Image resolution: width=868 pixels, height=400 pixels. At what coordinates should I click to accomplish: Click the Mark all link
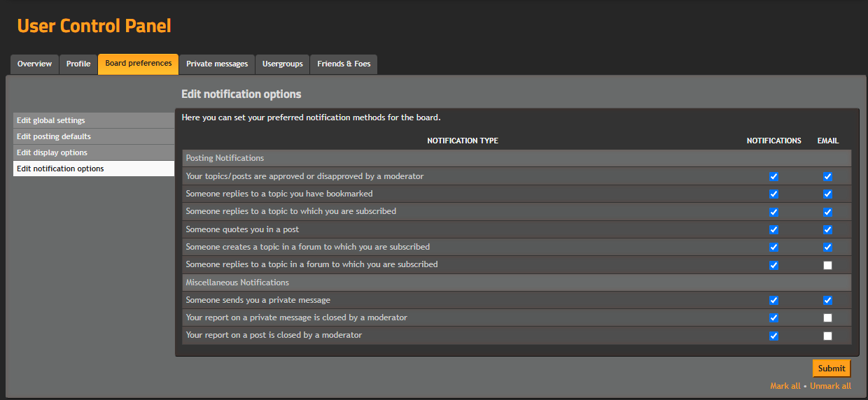tap(785, 386)
